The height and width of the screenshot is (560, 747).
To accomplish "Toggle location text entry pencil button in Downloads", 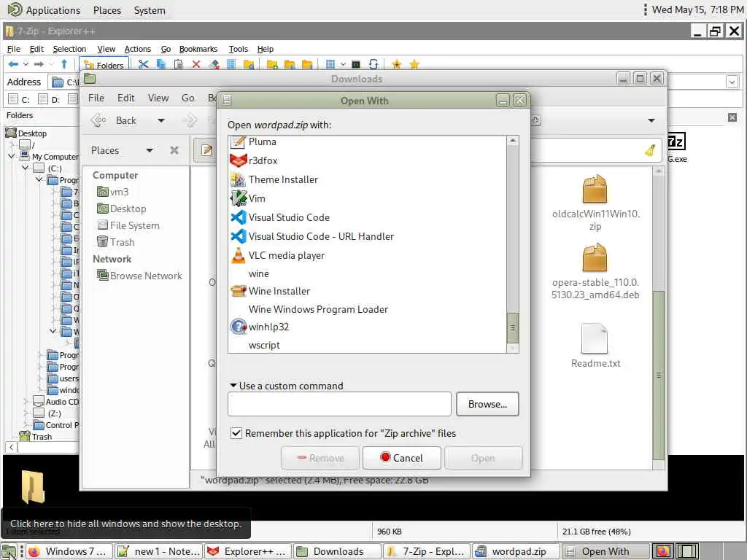I will pyautogui.click(x=206, y=150).
